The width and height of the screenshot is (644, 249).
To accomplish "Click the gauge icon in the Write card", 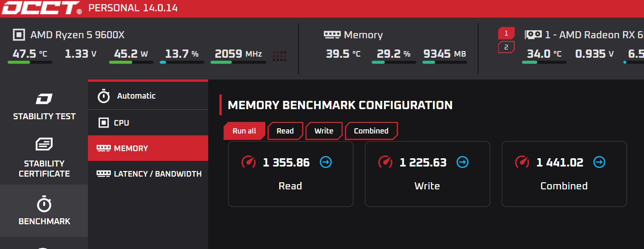I will (385, 162).
